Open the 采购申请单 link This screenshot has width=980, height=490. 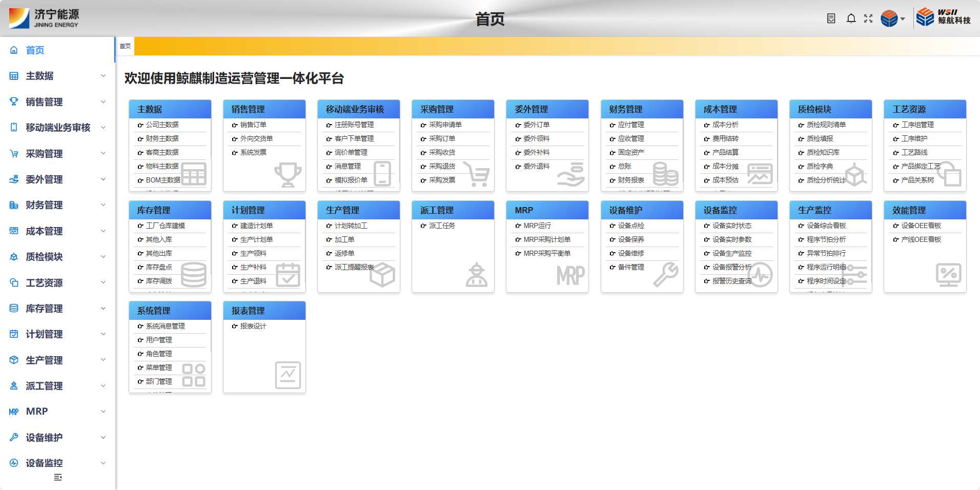pos(445,125)
